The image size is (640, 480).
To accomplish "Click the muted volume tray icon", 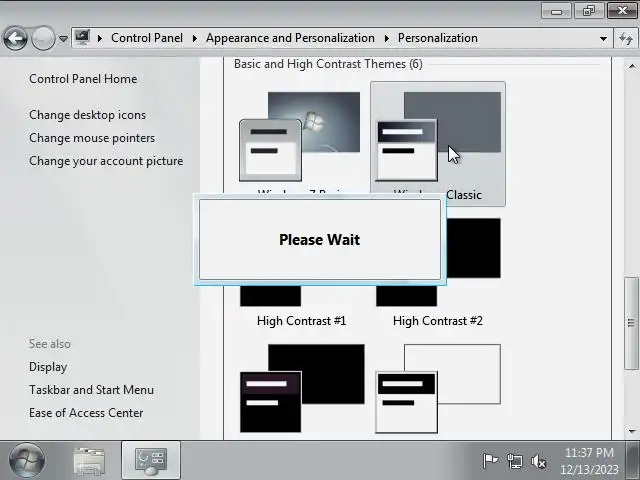I will click(x=539, y=461).
